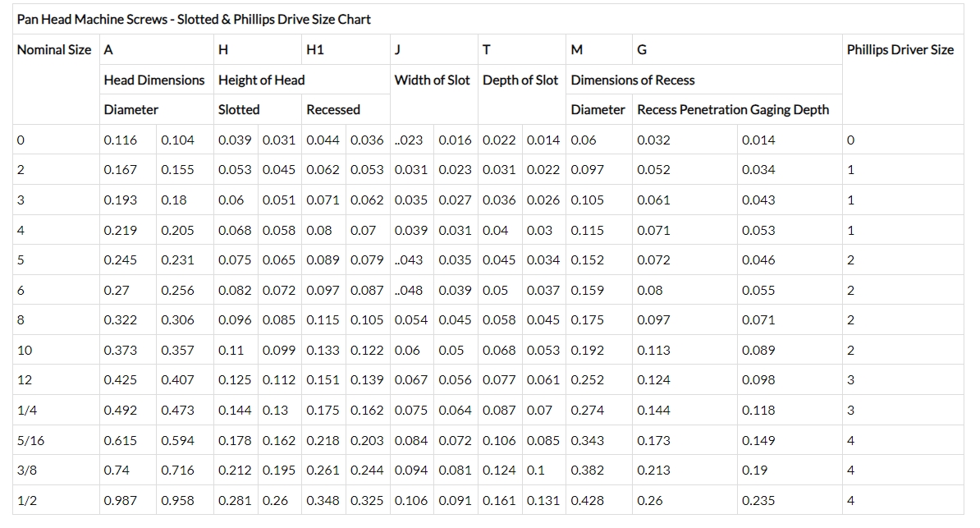This screenshot has width=980, height=528.
Task: Click the 'Height of Head' header
Action: click(261, 80)
